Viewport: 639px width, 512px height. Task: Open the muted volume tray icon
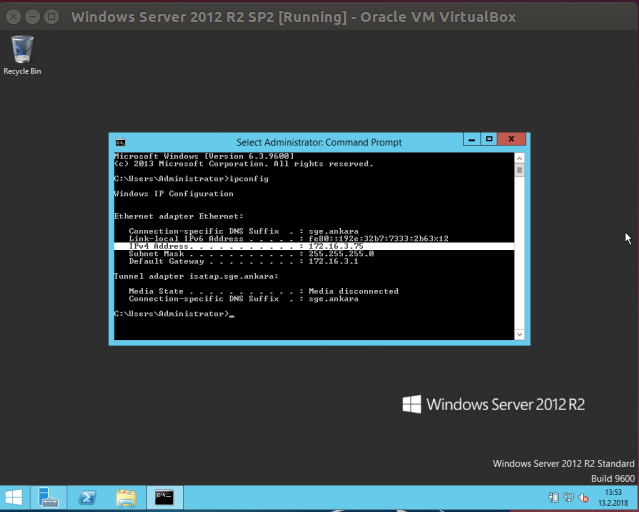click(x=583, y=498)
